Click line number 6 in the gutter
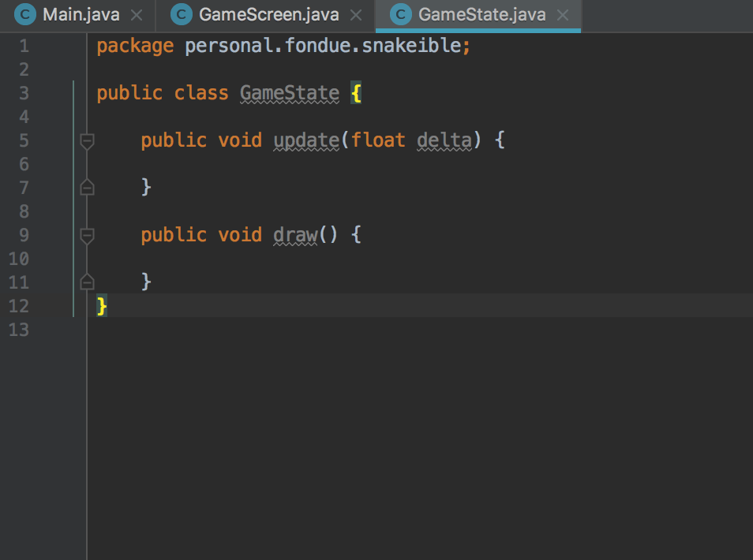Image resolution: width=753 pixels, height=560 pixels. tap(24, 165)
